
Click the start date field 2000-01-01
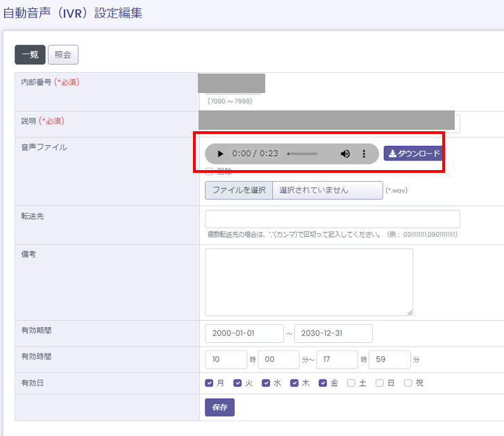tap(244, 333)
